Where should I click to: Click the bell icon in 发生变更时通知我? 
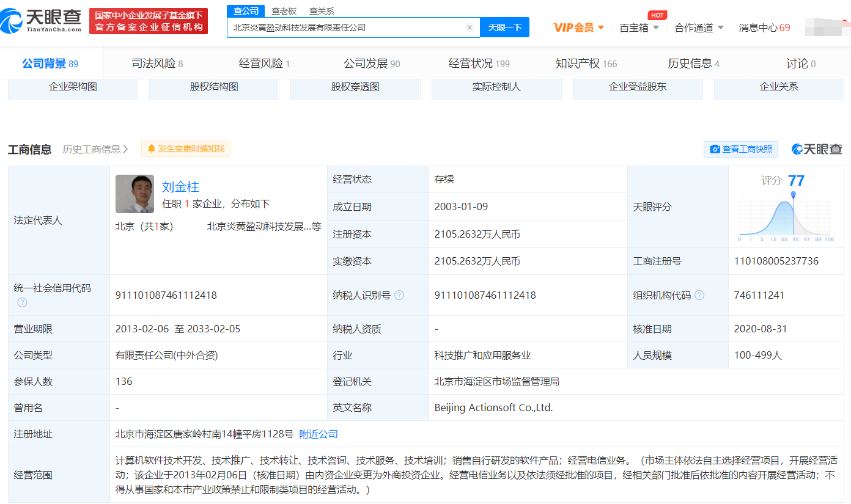click(151, 148)
